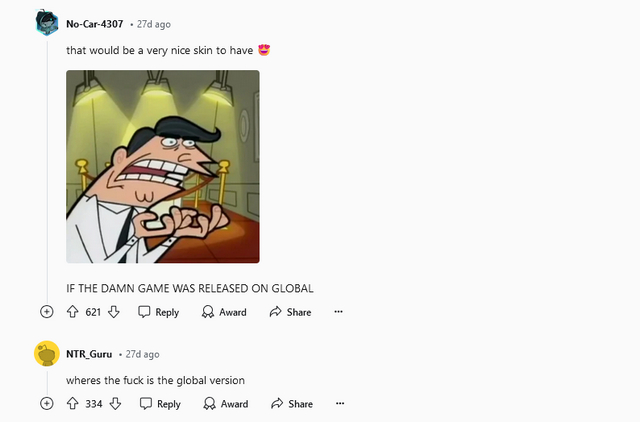Upvote No-Car-4307's comment
Image resolution: width=640 pixels, height=422 pixels.
[x=73, y=312]
